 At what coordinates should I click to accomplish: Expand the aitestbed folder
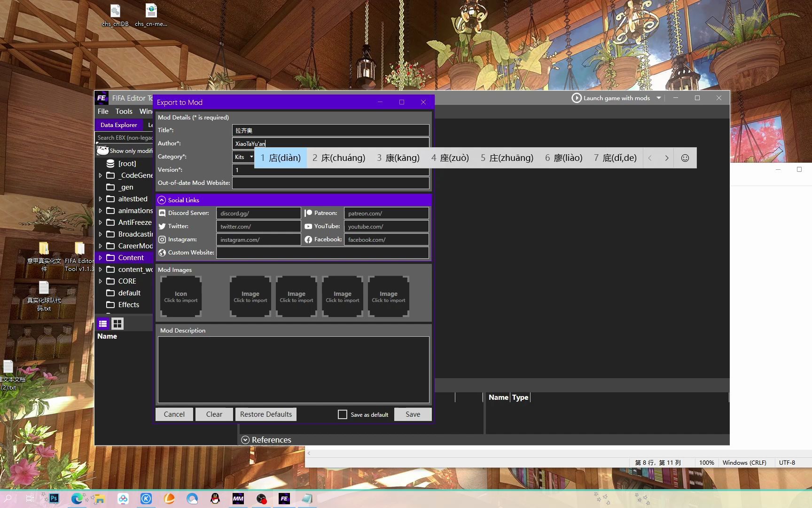click(x=100, y=199)
